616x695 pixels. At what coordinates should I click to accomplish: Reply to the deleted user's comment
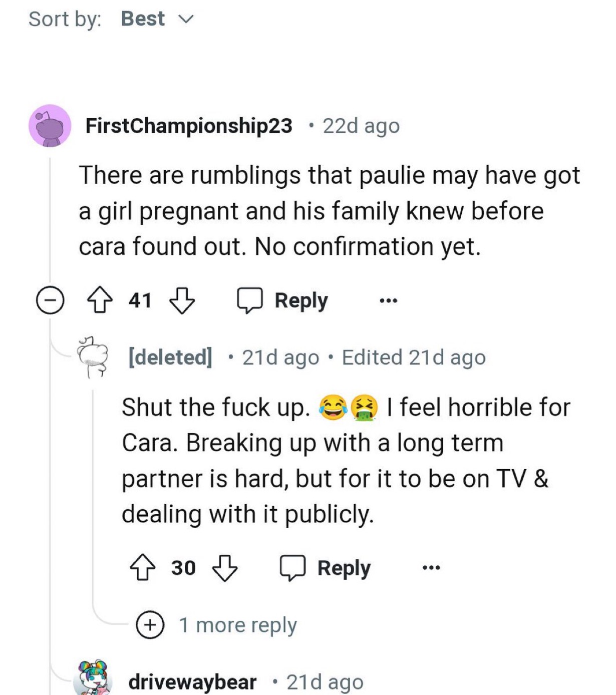325,568
